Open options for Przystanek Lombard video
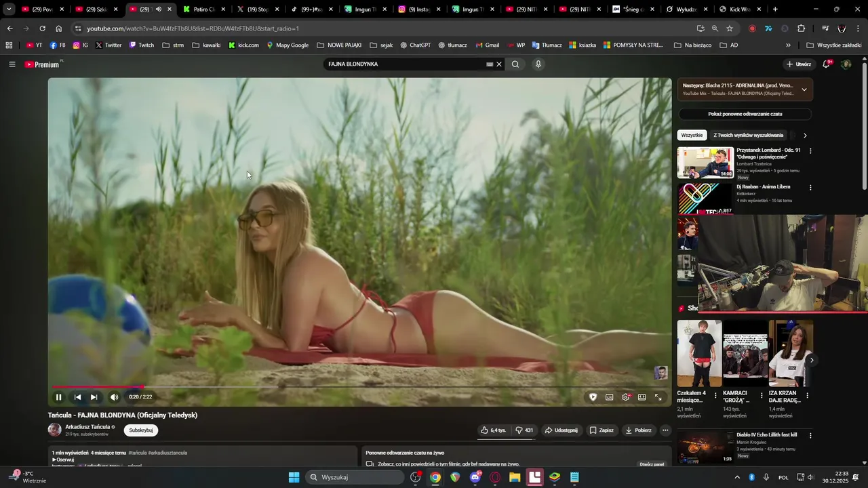Image resolution: width=868 pixels, height=488 pixels. point(810,151)
